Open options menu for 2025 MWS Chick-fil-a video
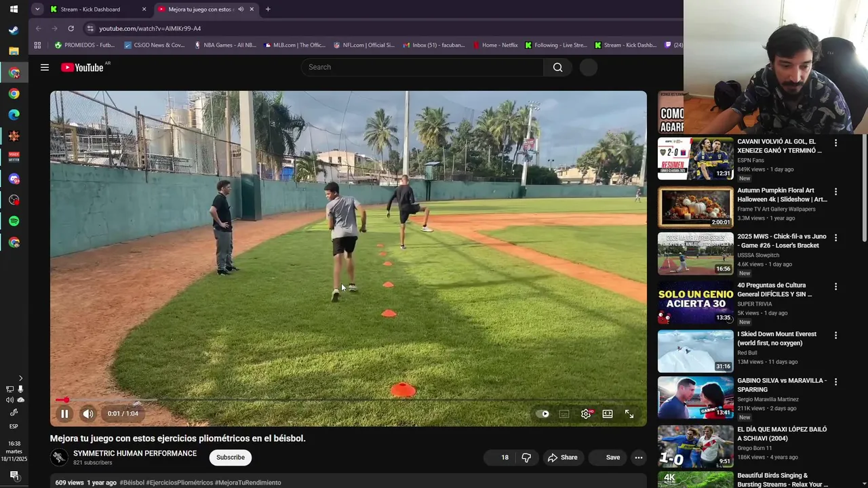This screenshot has height=488, width=868. point(835,238)
